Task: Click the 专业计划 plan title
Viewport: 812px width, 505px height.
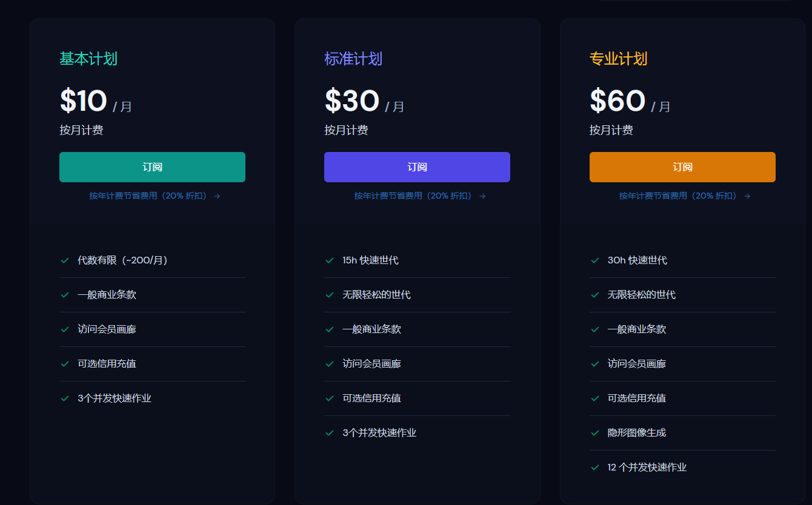Action: click(617, 59)
